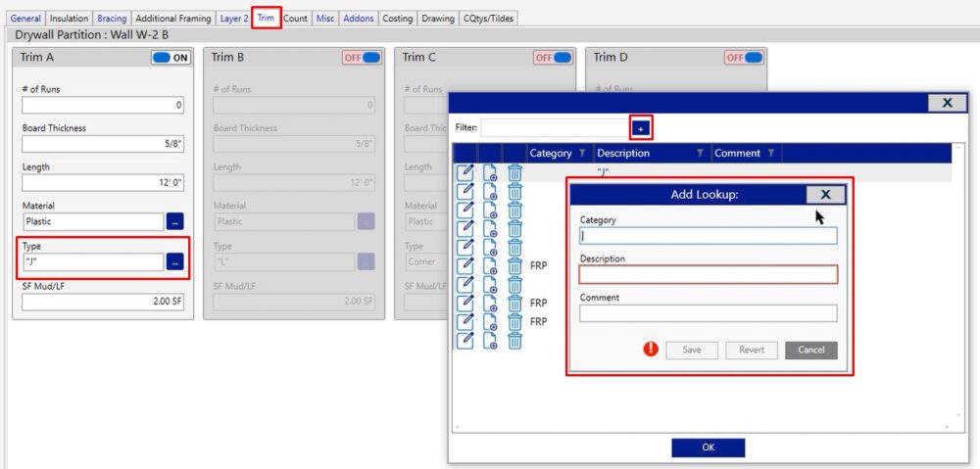
Task: Open the Category column filter
Action: (x=582, y=154)
